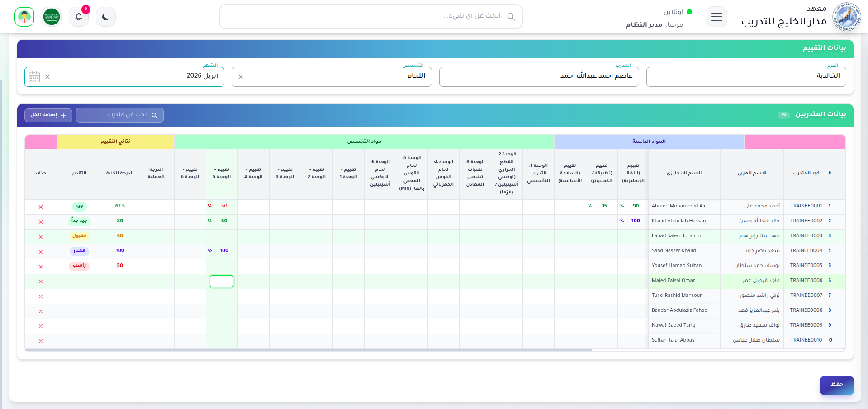Click the إضافة الكل add all button

pyautogui.click(x=48, y=115)
